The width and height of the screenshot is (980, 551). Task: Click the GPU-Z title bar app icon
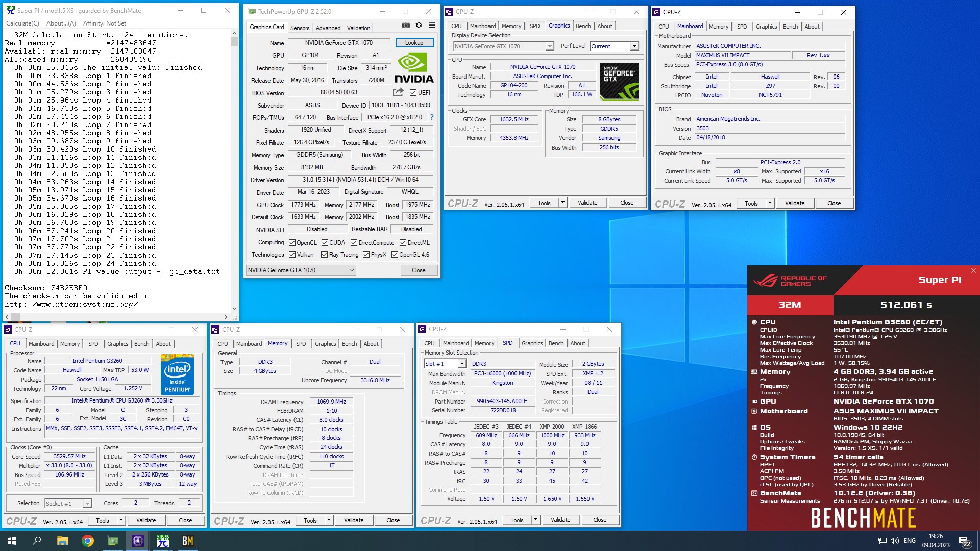(x=252, y=11)
